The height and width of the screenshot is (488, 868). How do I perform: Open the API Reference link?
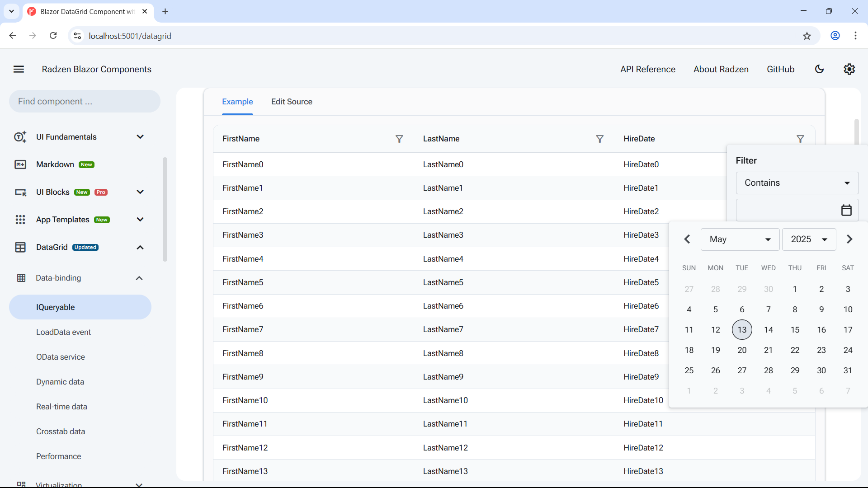point(647,69)
